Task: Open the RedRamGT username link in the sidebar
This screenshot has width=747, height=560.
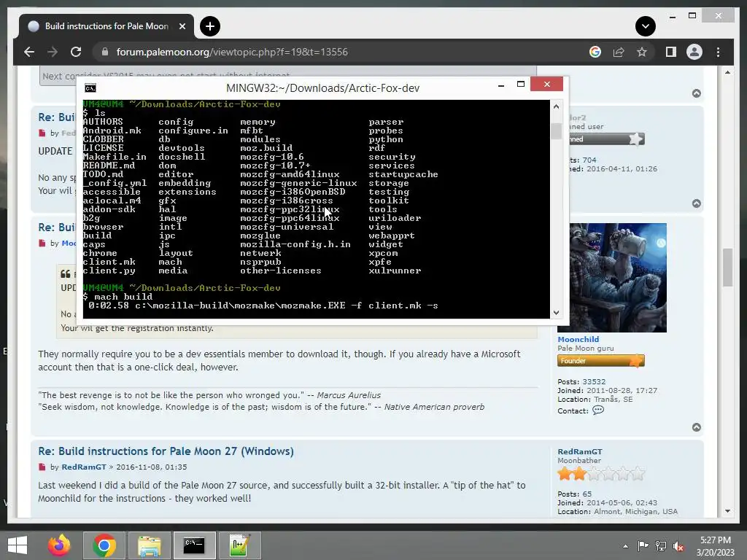Action: pos(580,452)
